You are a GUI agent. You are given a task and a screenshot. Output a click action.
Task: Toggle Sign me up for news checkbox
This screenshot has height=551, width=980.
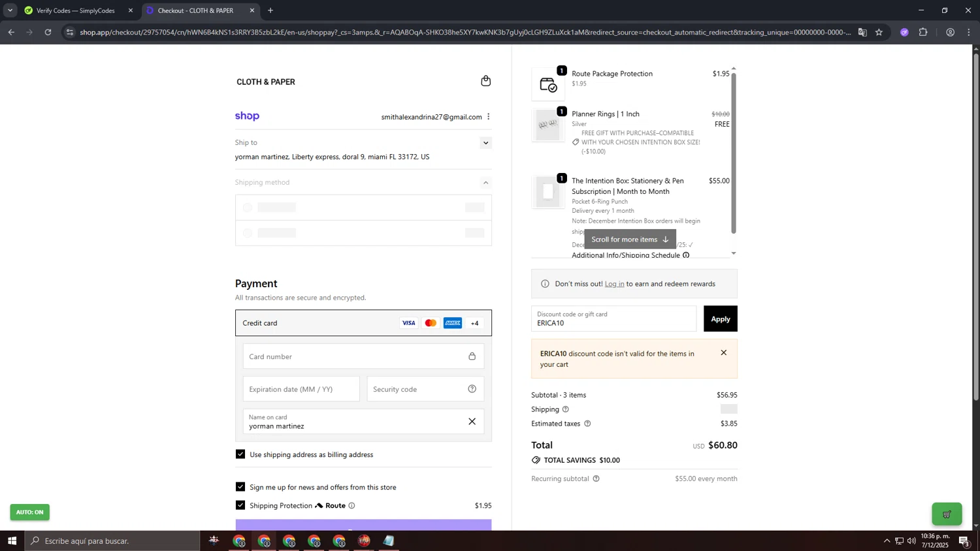pos(240,487)
